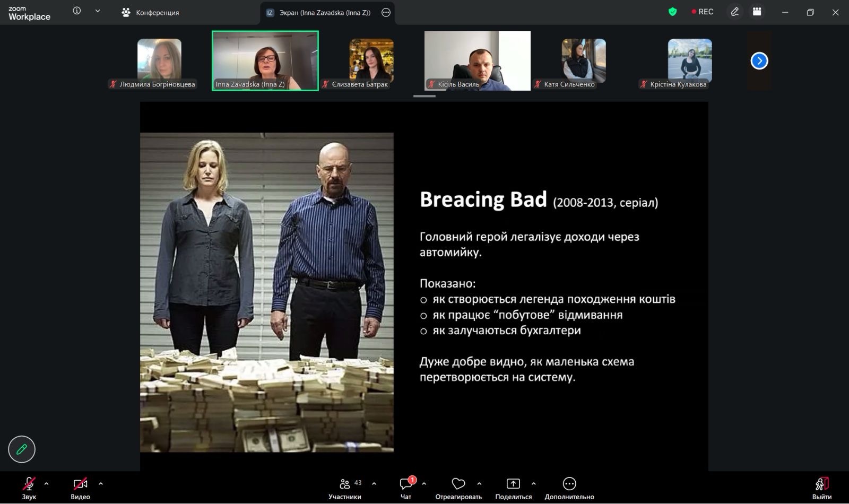Click the green encryption shield icon
The image size is (849, 504).
672,12
